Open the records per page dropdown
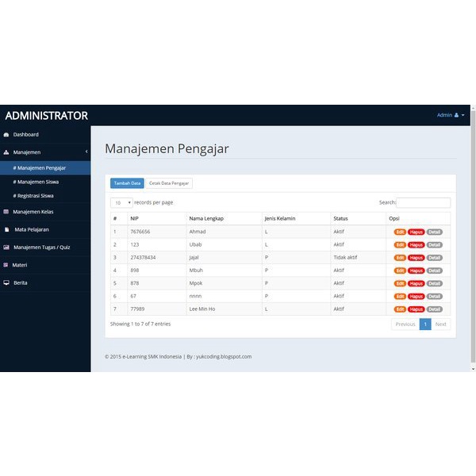 coord(121,202)
